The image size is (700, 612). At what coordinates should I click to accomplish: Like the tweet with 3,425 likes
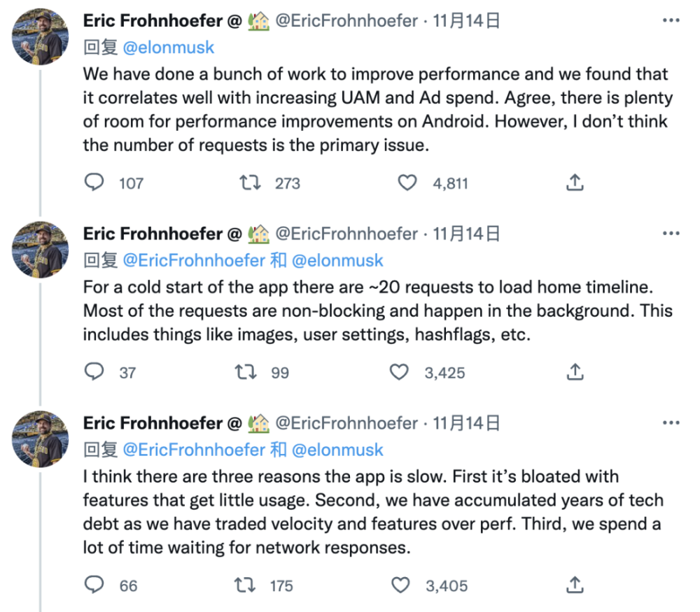[399, 371]
